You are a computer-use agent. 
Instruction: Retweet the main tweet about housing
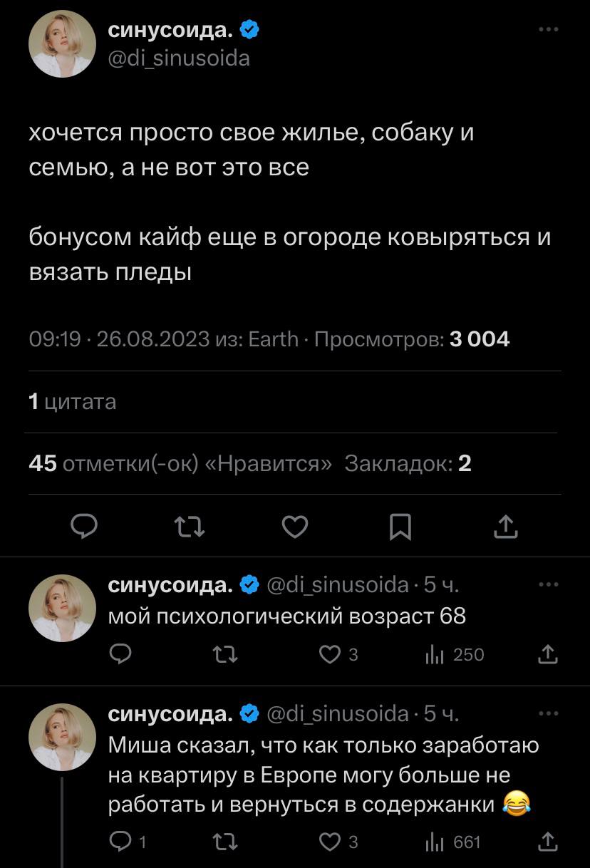[x=190, y=527]
